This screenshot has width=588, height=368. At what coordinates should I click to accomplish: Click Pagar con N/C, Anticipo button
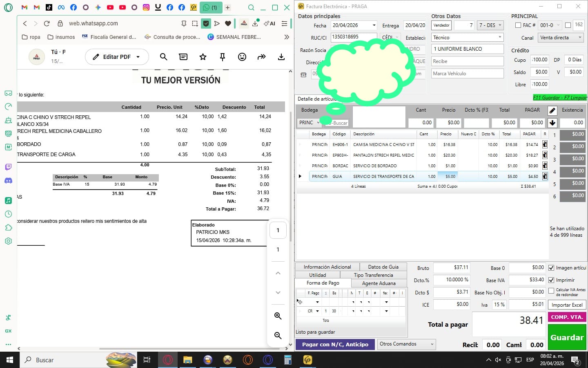[335, 345]
